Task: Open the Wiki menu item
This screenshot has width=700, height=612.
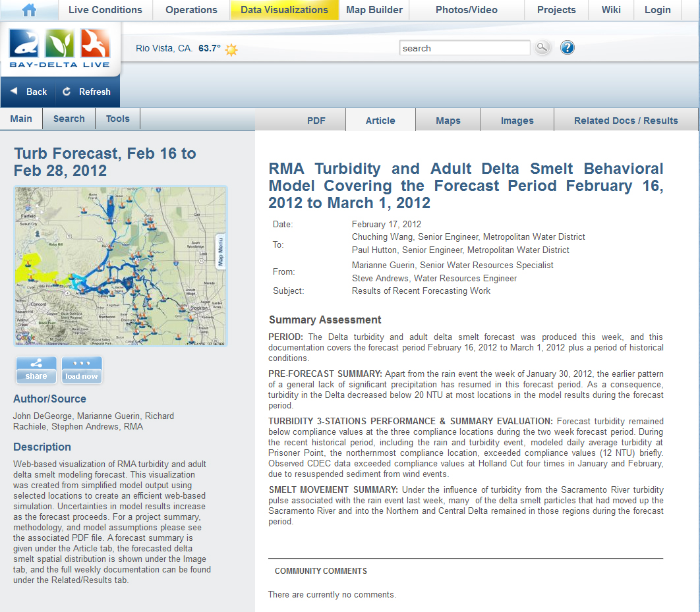Action: coord(611,10)
